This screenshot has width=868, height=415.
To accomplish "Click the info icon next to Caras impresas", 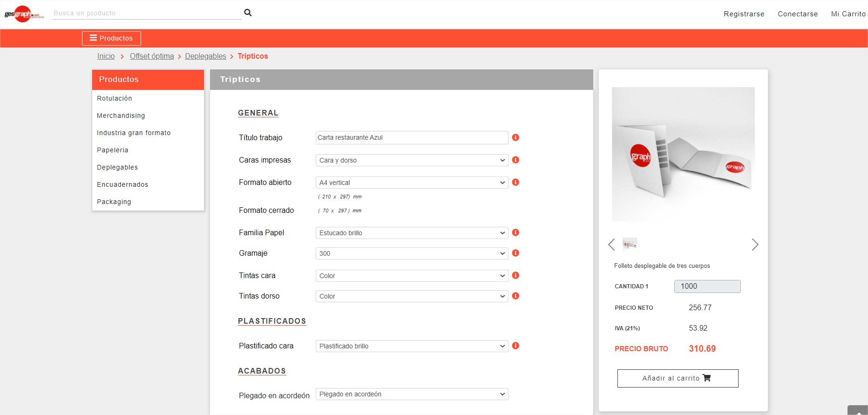I will (x=515, y=160).
